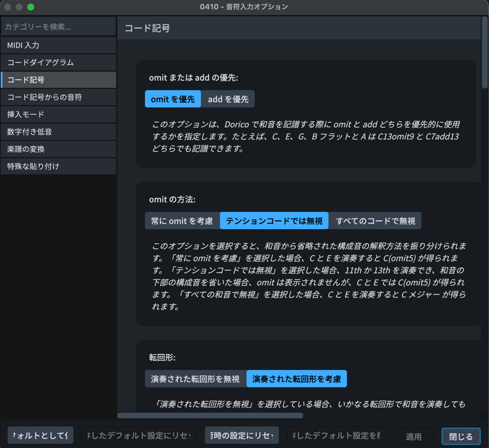Switch to 数字付き低音 category
489x448 pixels.
coord(58,132)
